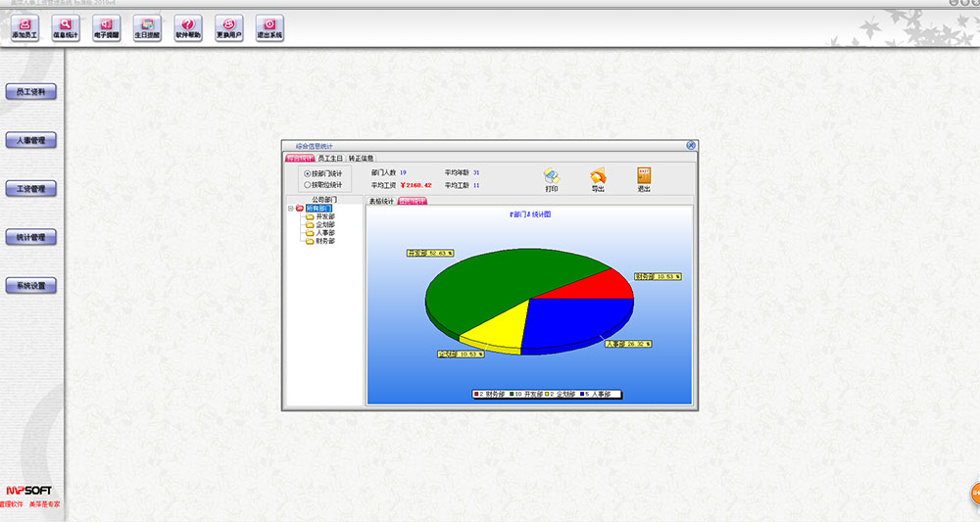Select the 按部门统计 radio button
980x522 pixels.
tap(308, 173)
